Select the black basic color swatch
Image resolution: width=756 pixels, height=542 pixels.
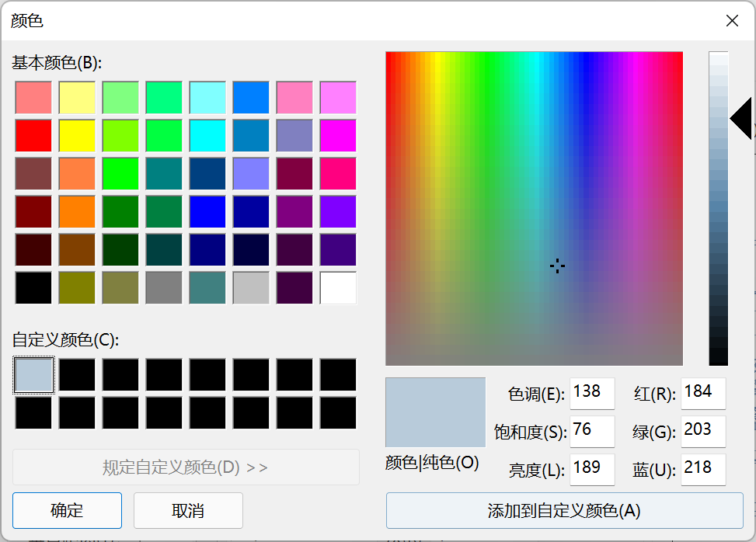point(33,288)
